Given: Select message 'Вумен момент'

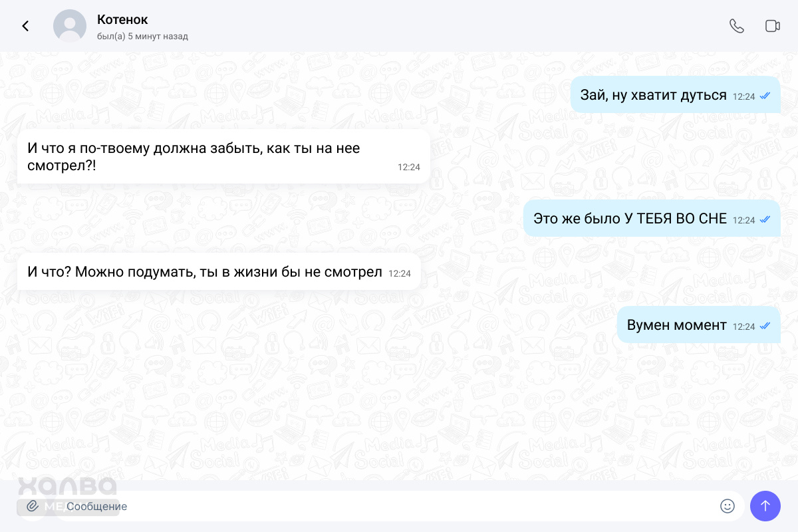Looking at the screenshot, I should [698, 325].
